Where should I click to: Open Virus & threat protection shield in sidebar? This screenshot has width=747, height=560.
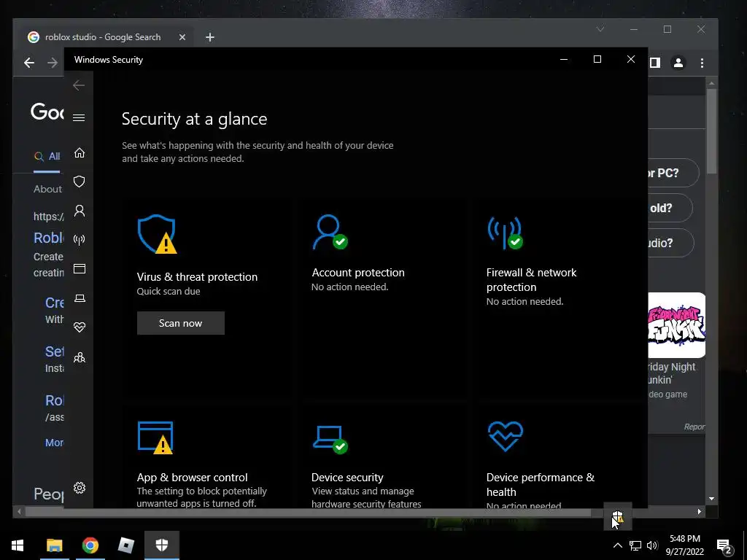[x=80, y=182]
